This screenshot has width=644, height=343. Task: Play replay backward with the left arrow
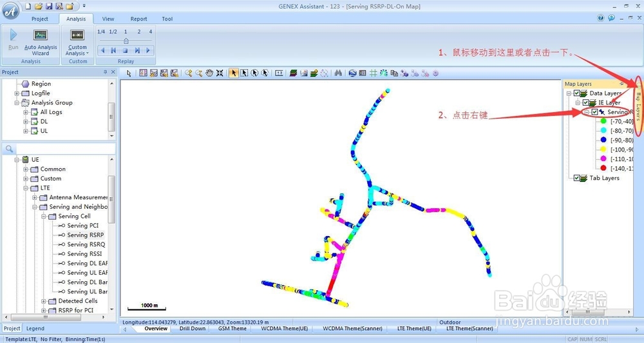click(x=102, y=50)
